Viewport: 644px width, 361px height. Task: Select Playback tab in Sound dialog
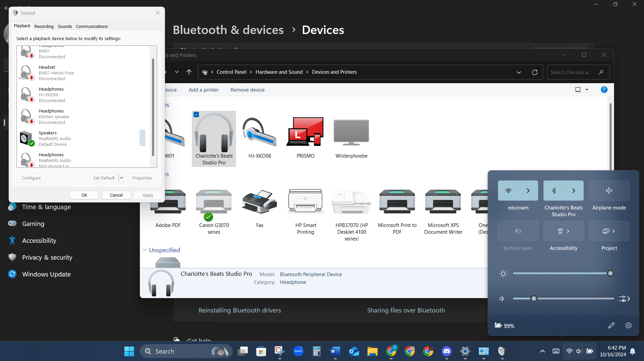click(x=22, y=26)
